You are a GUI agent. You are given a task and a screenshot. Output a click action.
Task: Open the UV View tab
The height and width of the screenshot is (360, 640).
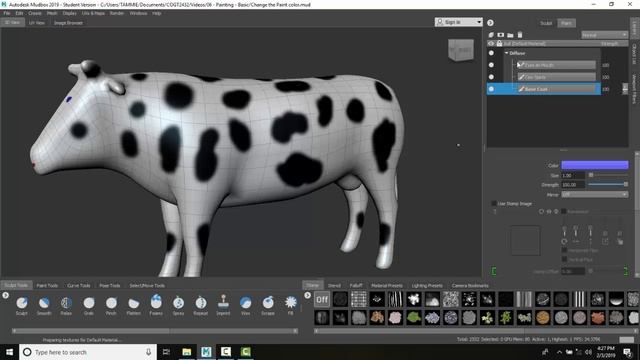tap(37, 23)
